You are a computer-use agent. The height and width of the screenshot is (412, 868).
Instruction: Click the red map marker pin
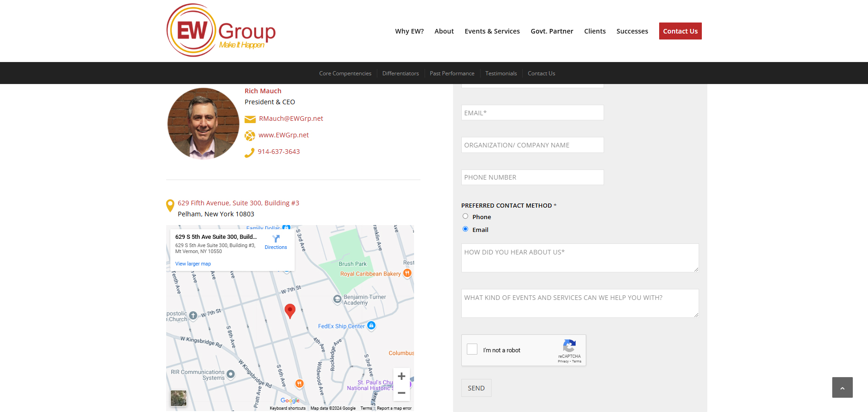[290, 311]
